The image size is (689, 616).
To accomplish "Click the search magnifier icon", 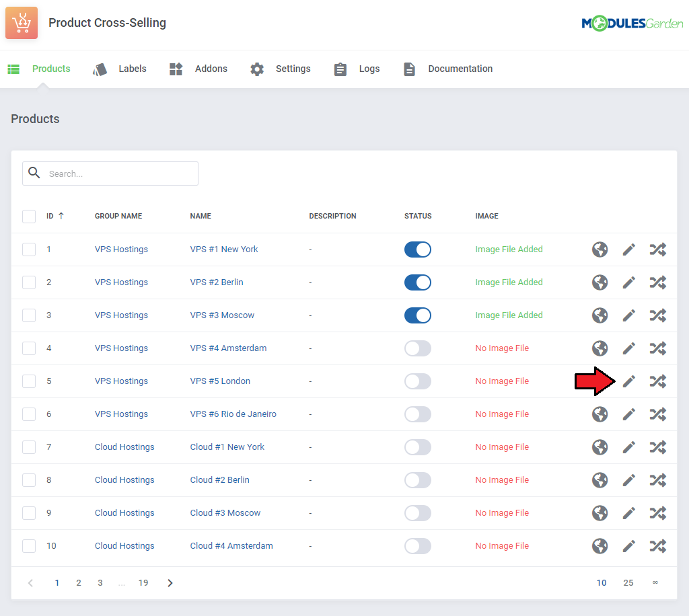I will [34, 173].
